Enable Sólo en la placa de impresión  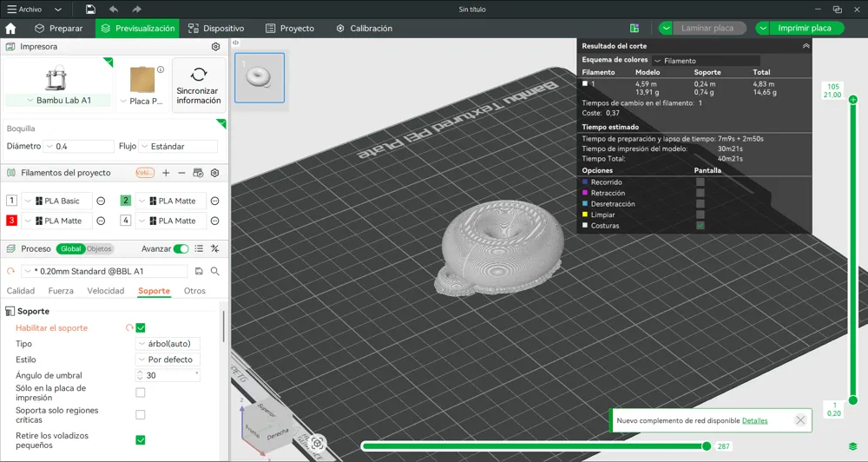point(141,393)
